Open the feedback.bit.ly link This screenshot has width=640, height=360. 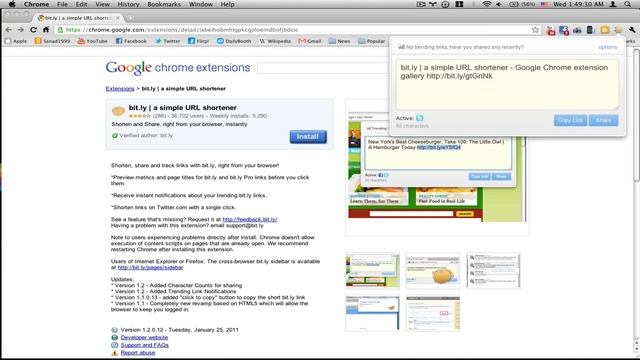[250, 219]
